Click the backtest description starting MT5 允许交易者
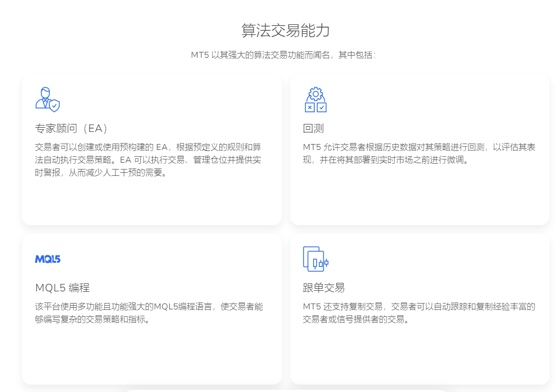This screenshot has height=392, width=560. point(419,154)
